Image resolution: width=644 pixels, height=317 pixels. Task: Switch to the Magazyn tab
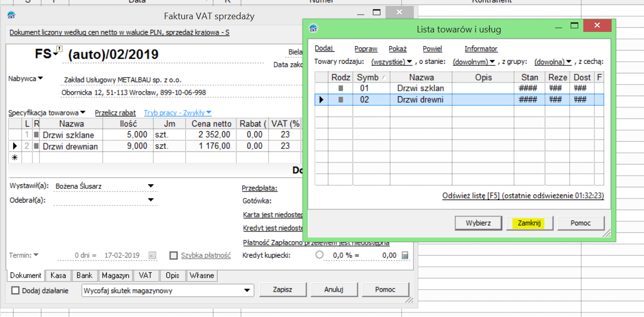coord(115,275)
